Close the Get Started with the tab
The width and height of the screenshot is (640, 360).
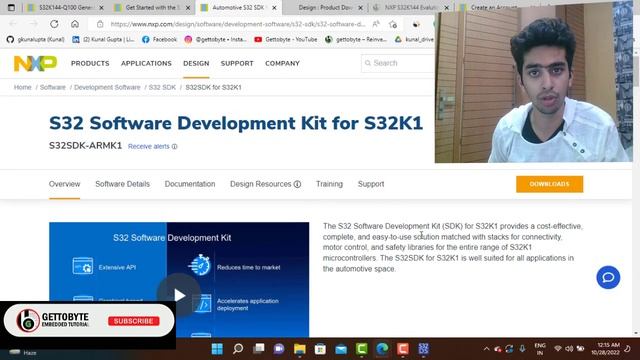(x=188, y=8)
